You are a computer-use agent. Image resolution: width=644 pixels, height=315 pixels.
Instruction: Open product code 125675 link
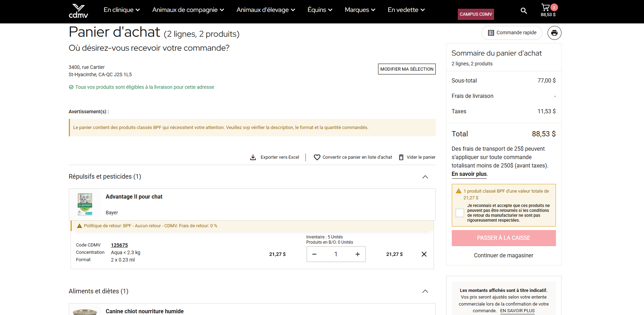[119, 245]
